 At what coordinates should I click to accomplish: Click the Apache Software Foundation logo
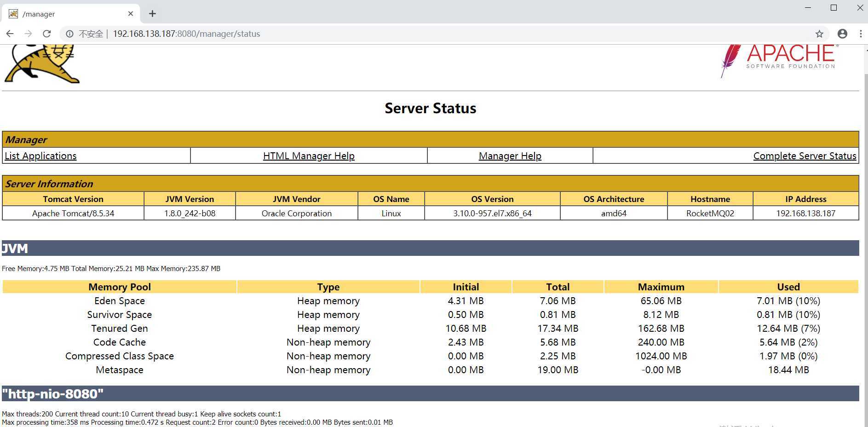pos(779,60)
